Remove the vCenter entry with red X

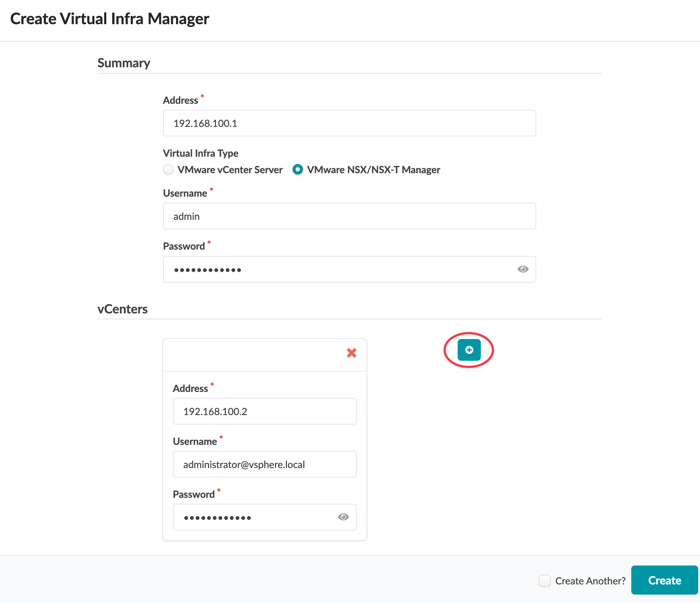coord(351,353)
